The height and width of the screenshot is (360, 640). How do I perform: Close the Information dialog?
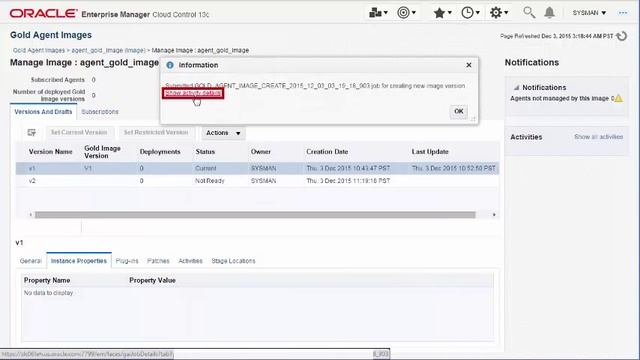469,65
